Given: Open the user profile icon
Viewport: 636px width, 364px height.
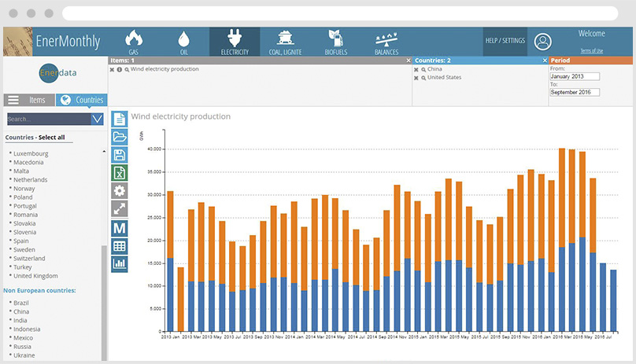Looking at the screenshot, I should tap(542, 42).
